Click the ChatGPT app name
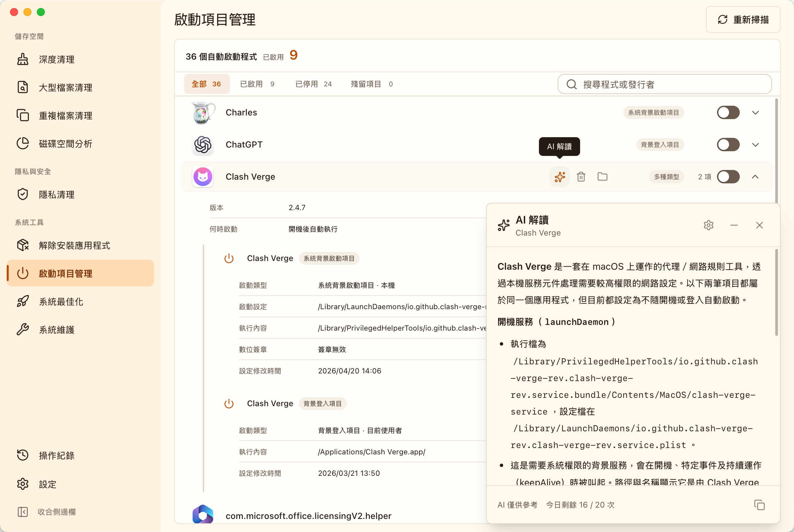Image resolution: width=794 pixels, height=532 pixels. pyautogui.click(x=244, y=145)
